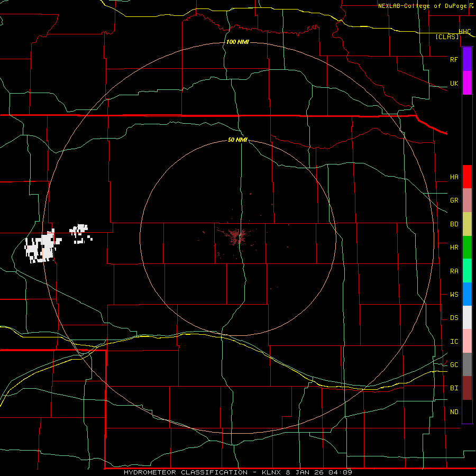Image resolution: width=476 pixels, height=476 pixels.
Task: Pick the RA mint-green legend swatch
Action: (x=467, y=271)
